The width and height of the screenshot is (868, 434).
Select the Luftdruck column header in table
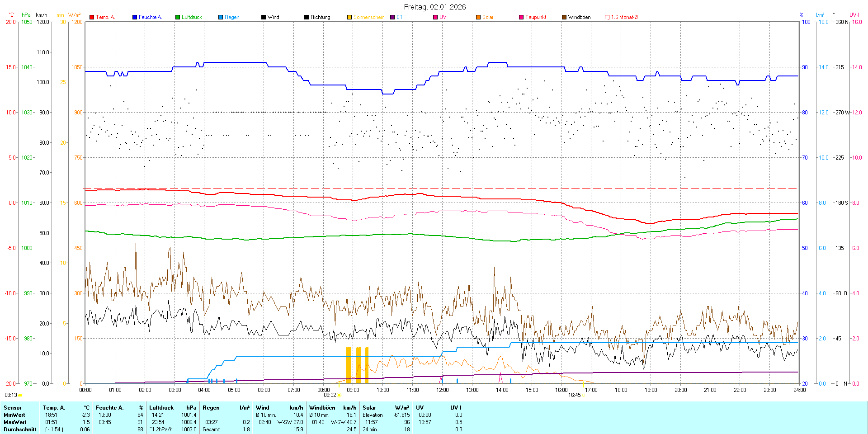pyautogui.click(x=161, y=408)
